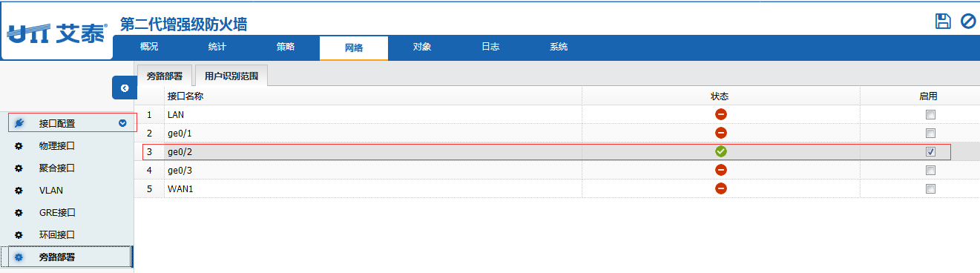Click row number 1 cell
The height and width of the screenshot is (273, 980).
coord(149,114)
